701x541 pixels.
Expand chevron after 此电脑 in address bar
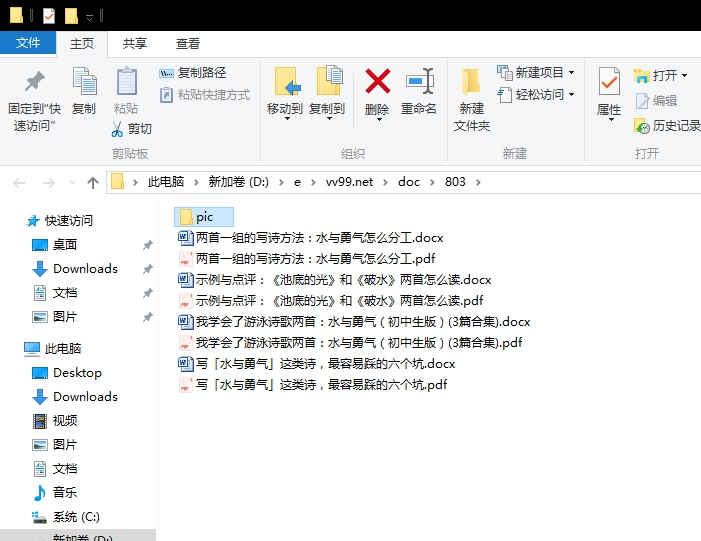pos(196,182)
